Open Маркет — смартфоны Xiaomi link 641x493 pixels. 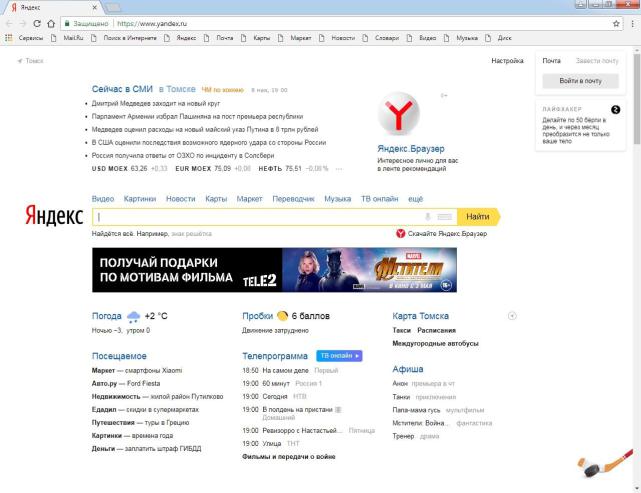click(137, 370)
